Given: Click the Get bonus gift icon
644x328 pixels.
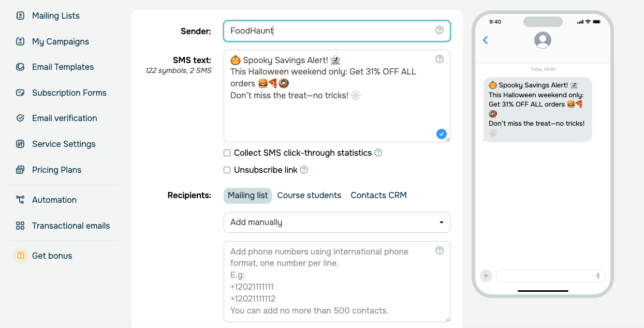Looking at the screenshot, I should pos(21,256).
